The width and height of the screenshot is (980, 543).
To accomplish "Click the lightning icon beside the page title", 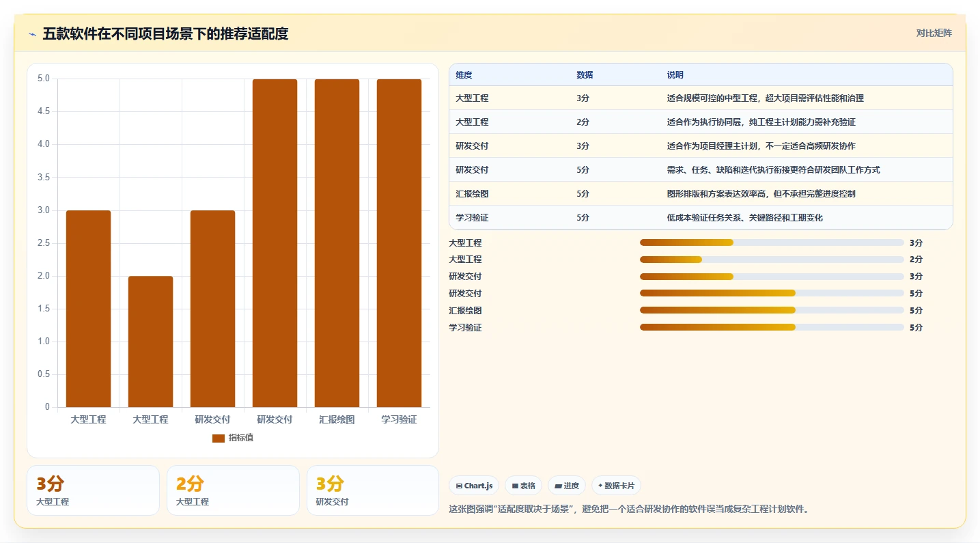I will 33,34.
